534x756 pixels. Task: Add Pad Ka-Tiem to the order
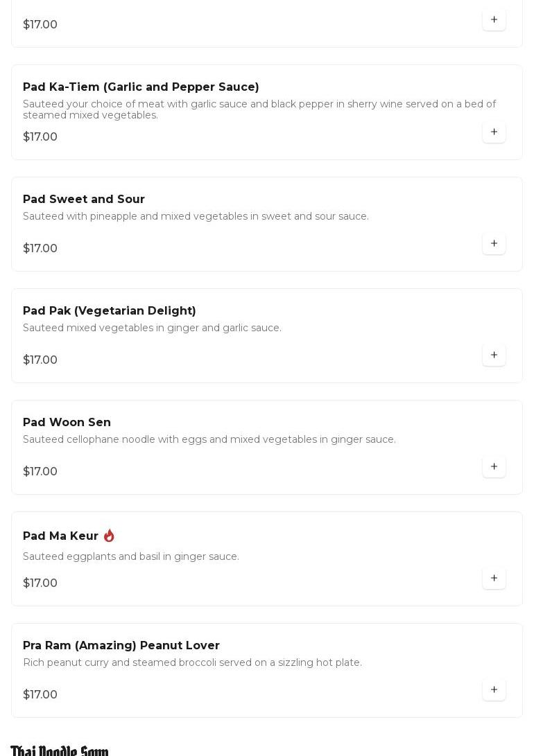494,132
